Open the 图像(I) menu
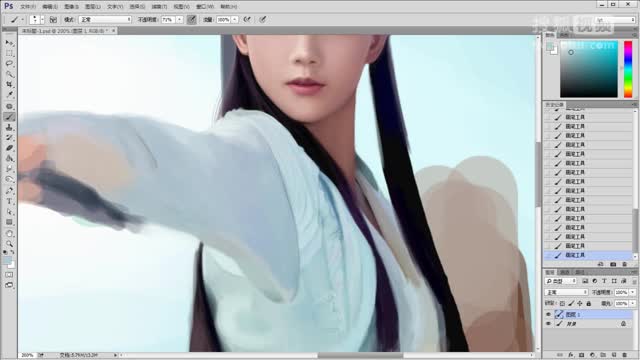 tap(71, 7)
